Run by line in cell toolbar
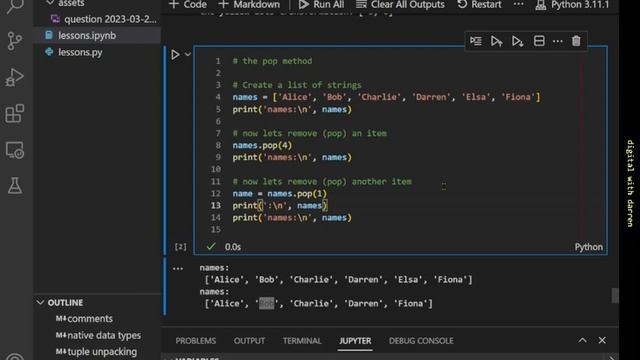This screenshot has width=640, height=360. [x=476, y=41]
